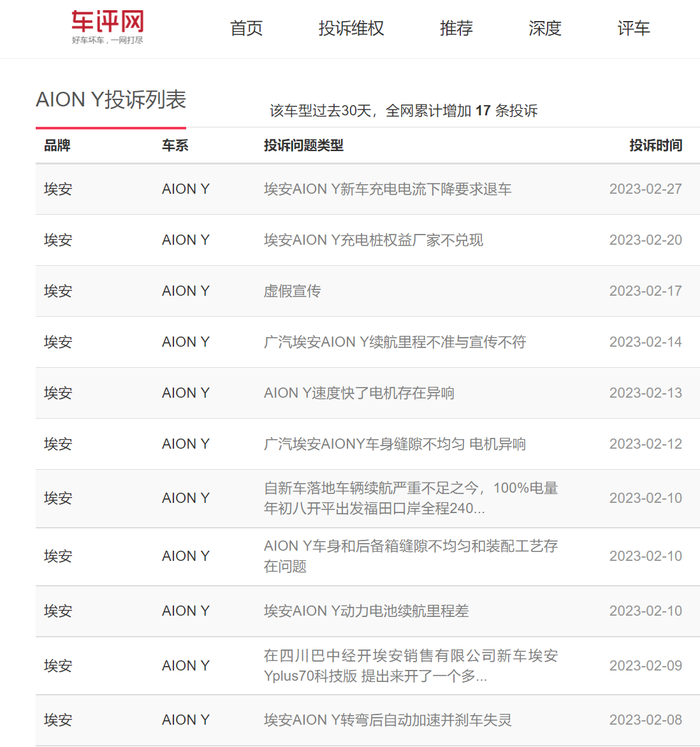700x747 pixels.
Task: Open complaint starting 在四川巴中经开埃安销售
Action: click(411, 666)
